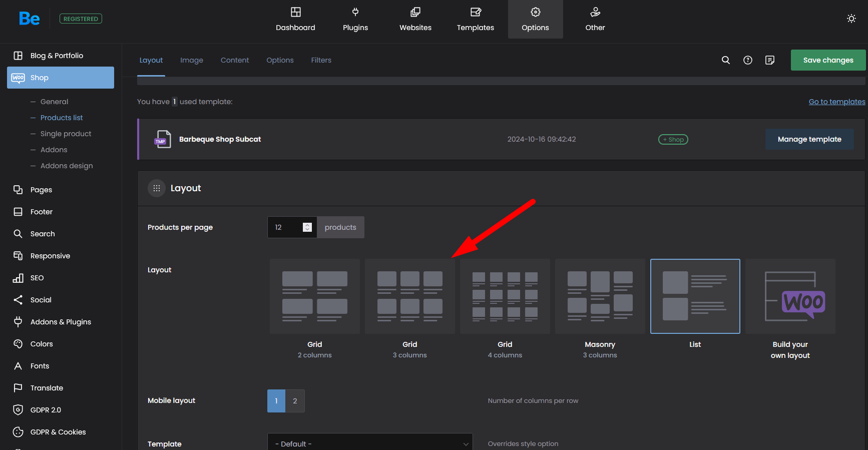Click the Manage template button
The width and height of the screenshot is (868, 450).
pos(809,139)
